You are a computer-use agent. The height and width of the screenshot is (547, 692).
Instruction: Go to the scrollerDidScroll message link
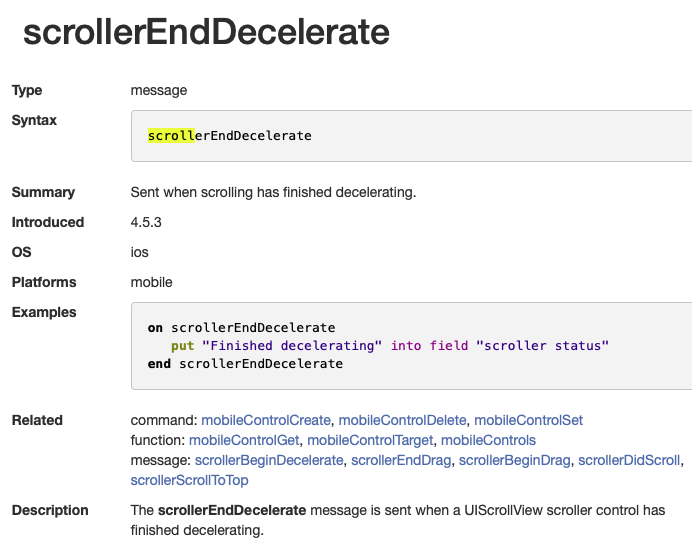click(x=629, y=460)
